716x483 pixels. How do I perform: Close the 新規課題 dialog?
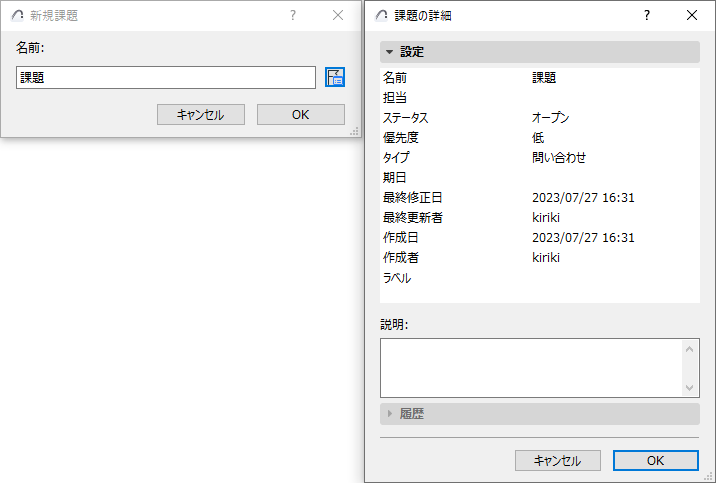[x=338, y=16]
